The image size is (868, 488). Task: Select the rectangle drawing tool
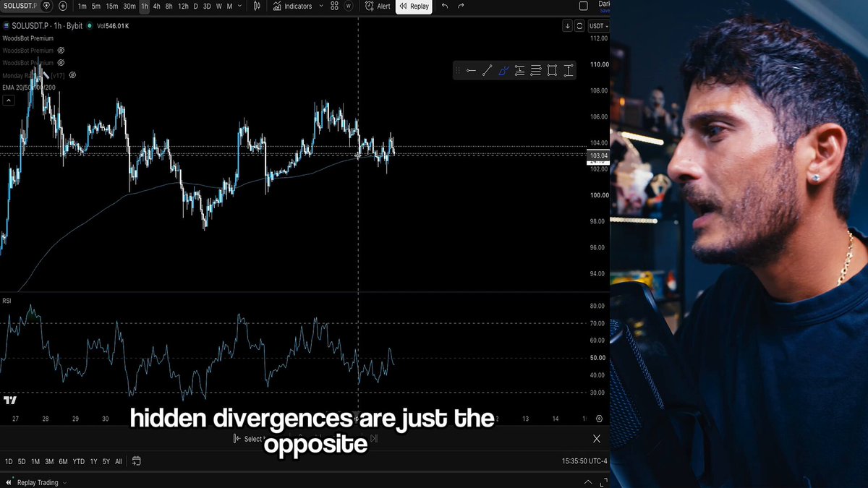point(552,70)
